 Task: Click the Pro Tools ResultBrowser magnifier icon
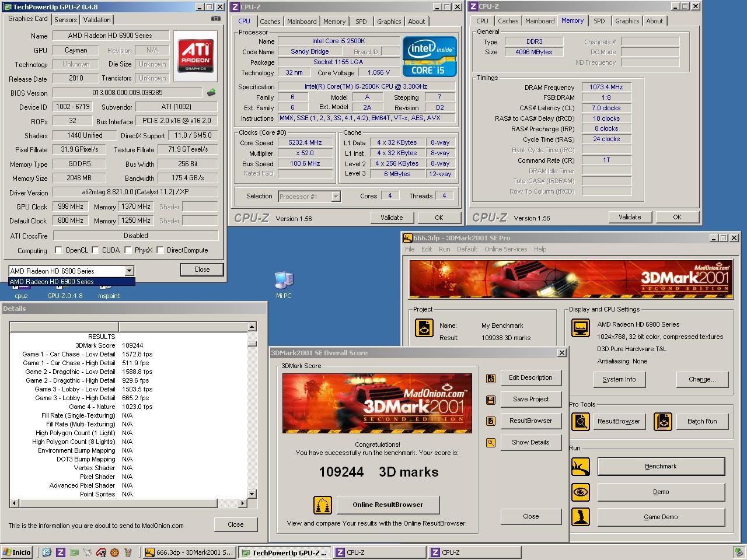(x=581, y=421)
